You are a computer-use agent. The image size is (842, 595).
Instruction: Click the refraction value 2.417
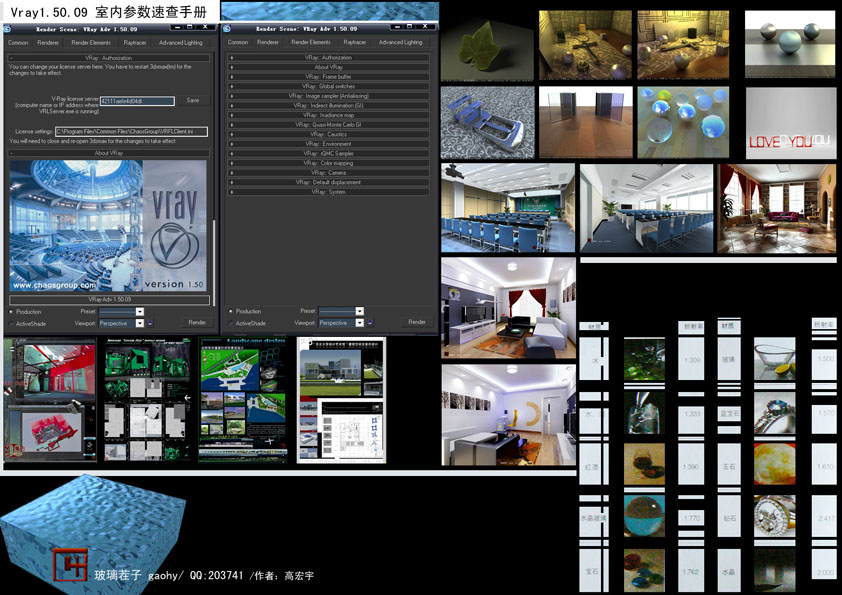pos(825,518)
